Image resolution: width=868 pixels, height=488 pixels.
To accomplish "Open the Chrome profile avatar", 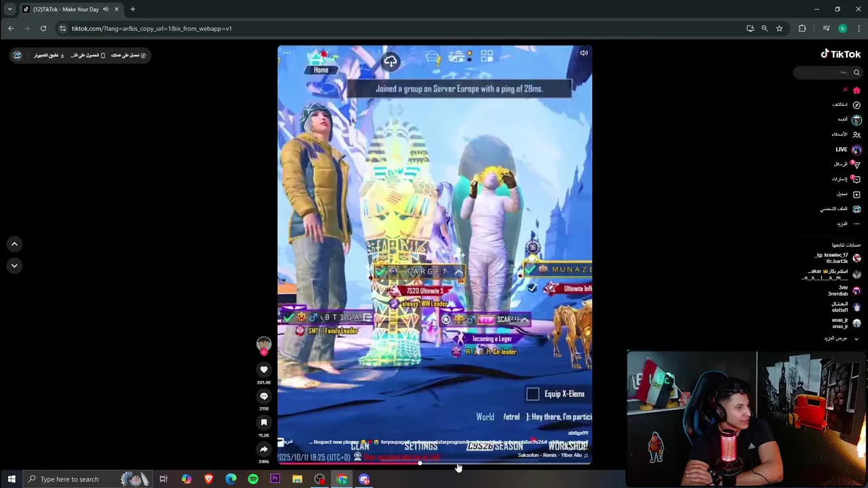I will click(842, 28).
